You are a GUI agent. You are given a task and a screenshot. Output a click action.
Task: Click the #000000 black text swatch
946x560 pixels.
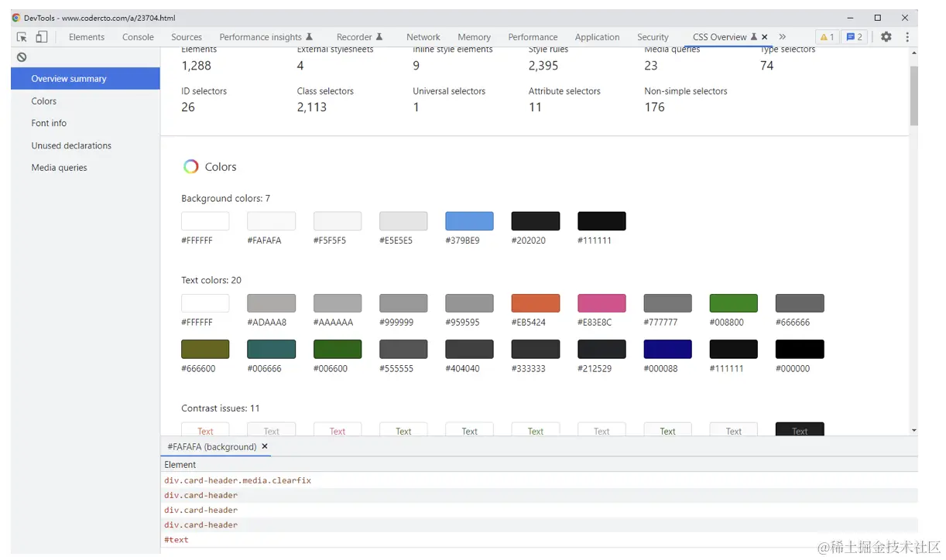[800, 349]
